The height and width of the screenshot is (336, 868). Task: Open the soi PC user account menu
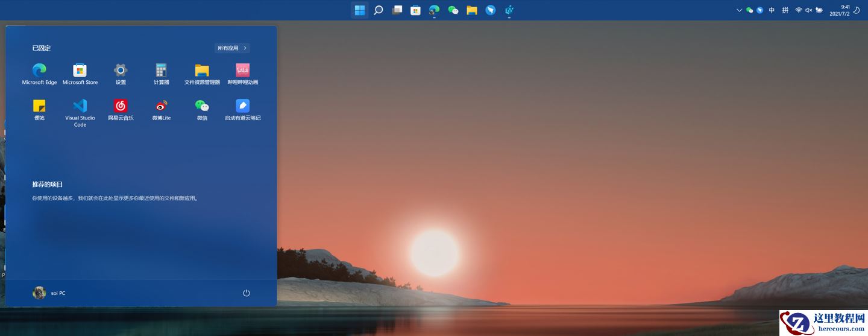(49, 293)
